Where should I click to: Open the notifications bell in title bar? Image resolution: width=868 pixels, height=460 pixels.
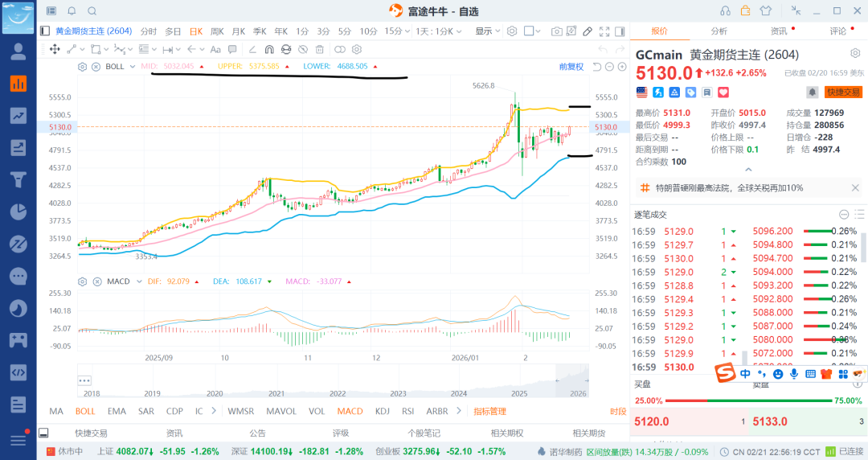coord(72,10)
